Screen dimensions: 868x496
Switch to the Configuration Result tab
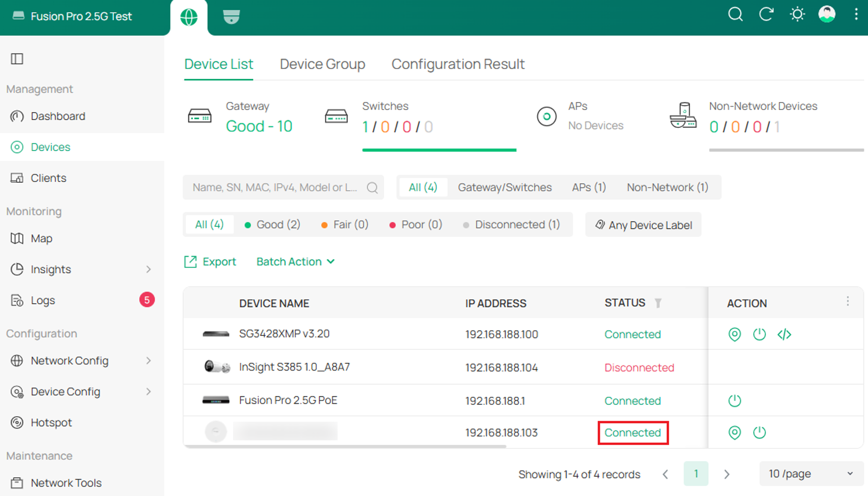458,64
